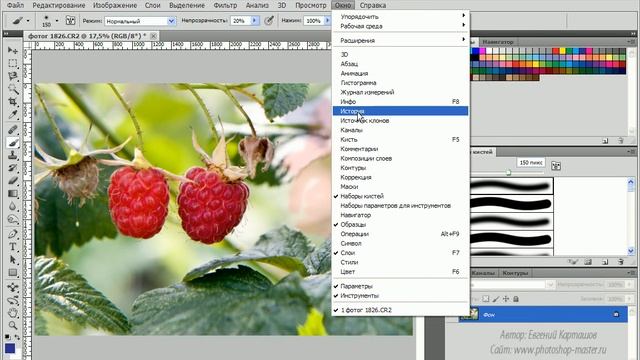Open the Нажим flow slider arrow
This screenshot has height=360, width=640.
[327, 20]
